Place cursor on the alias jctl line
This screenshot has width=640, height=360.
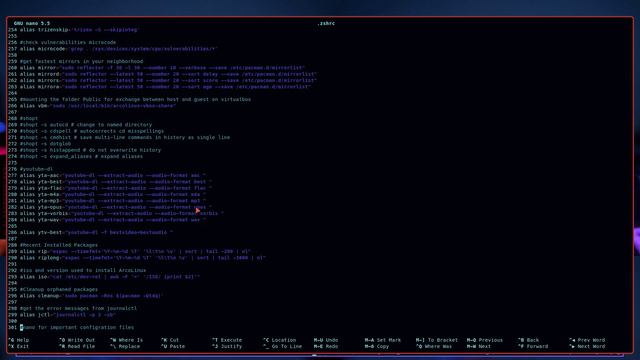click(68, 315)
